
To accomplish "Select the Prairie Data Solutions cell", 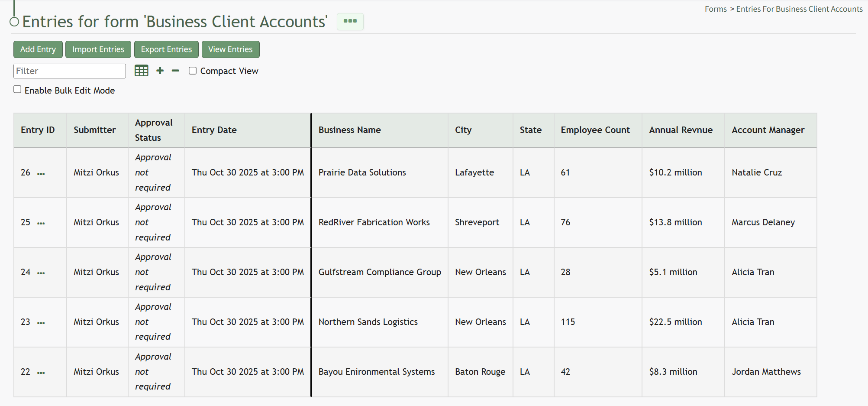I will [x=380, y=172].
